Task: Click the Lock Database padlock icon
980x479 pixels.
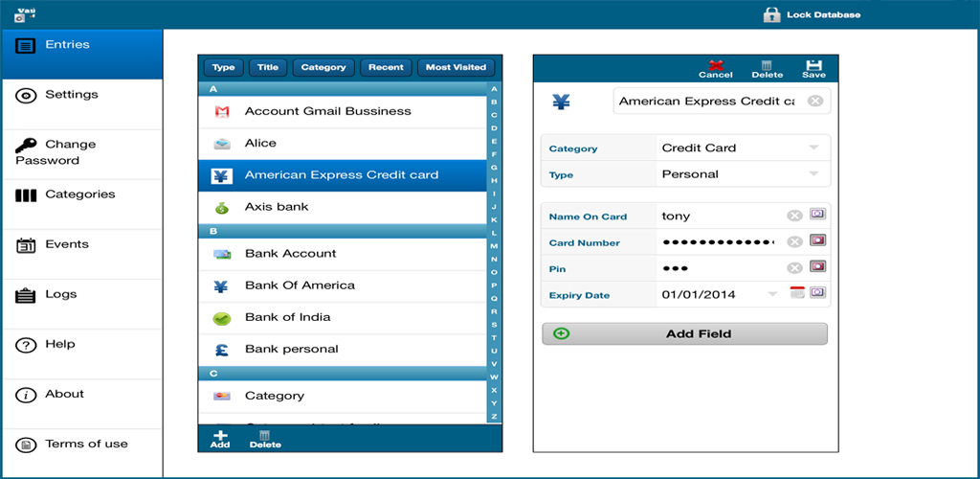Action: coord(772,14)
